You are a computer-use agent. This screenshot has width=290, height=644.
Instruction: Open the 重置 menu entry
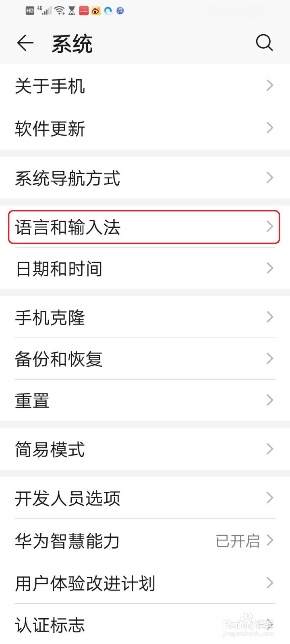coord(145,400)
